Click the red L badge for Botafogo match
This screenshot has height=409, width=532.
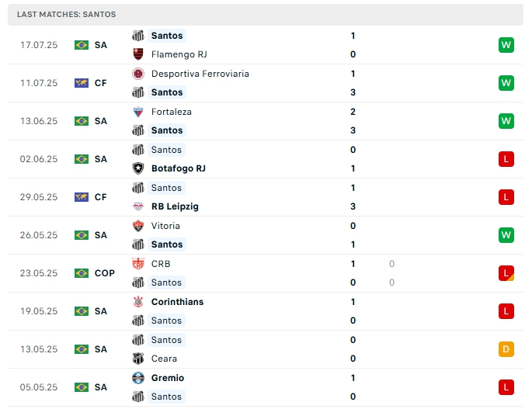[x=506, y=159]
